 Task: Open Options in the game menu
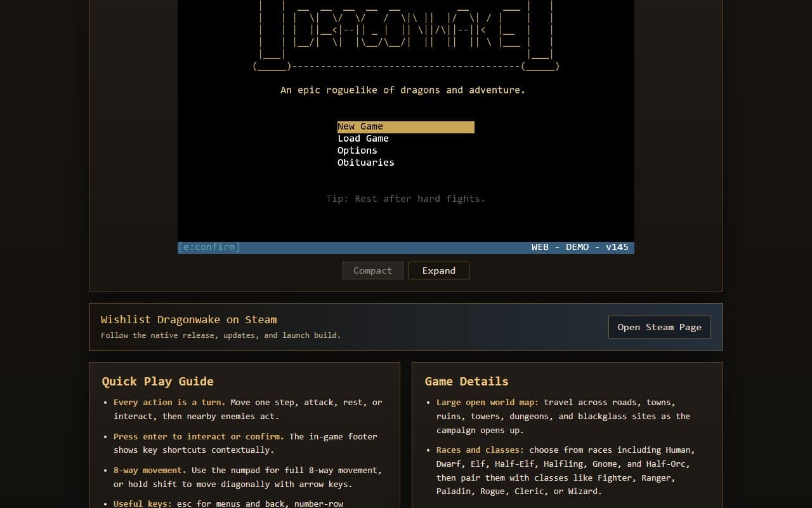point(357,150)
